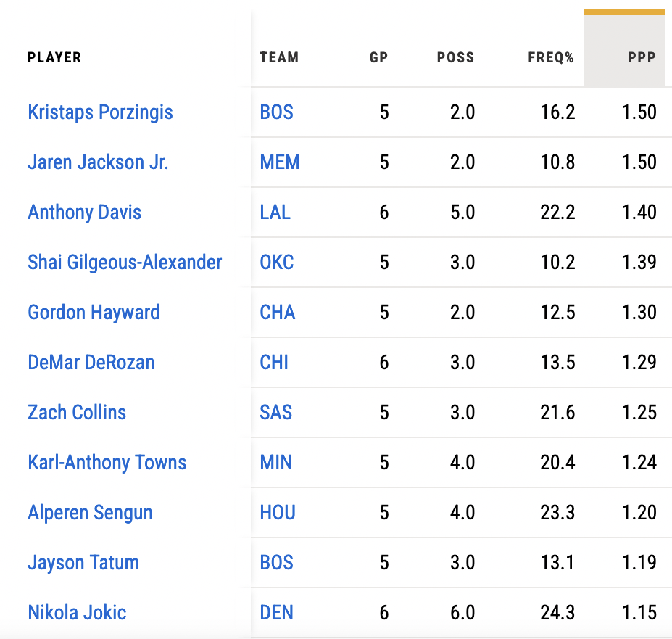Click Zach Collins player name
The height and width of the screenshot is (639, 672).
point(77,413)
